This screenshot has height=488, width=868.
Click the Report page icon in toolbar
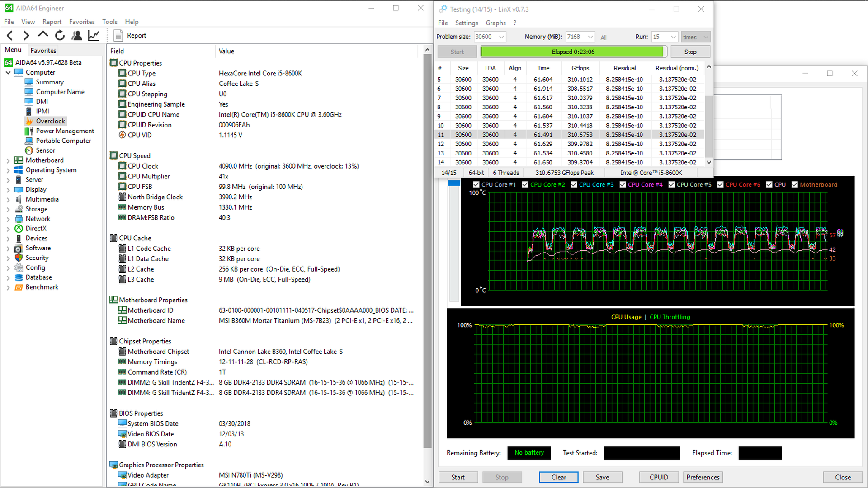point(118,35)
